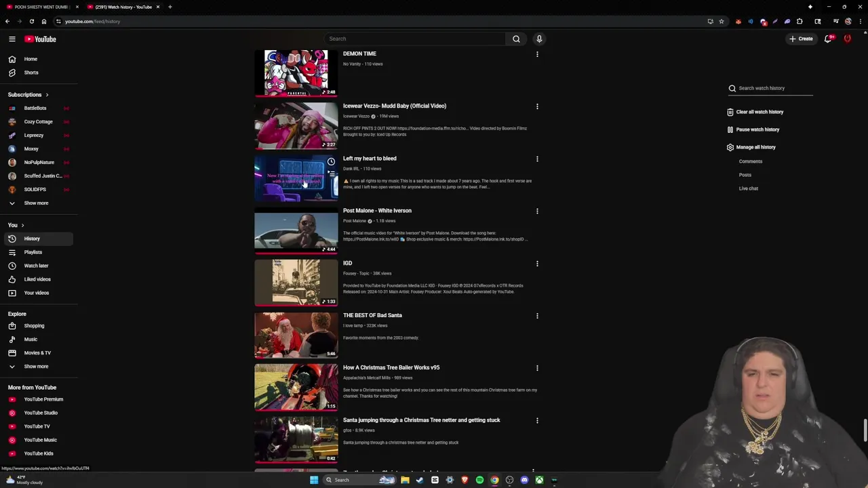Click the page vertical scrollbar
The width and height of the screenshot is (868, 488).
click(x=865, y=430)
